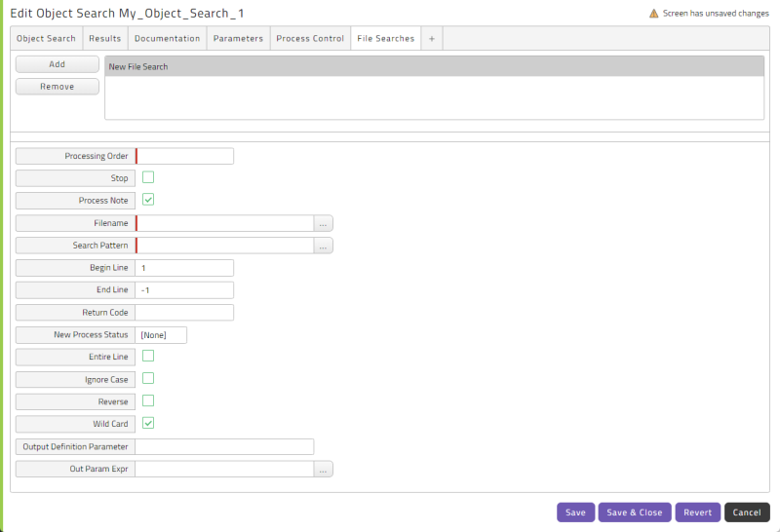Viewport: 780px width, 532px height.
Task: Click the unsaved changes warning icon
Action: 653,14
